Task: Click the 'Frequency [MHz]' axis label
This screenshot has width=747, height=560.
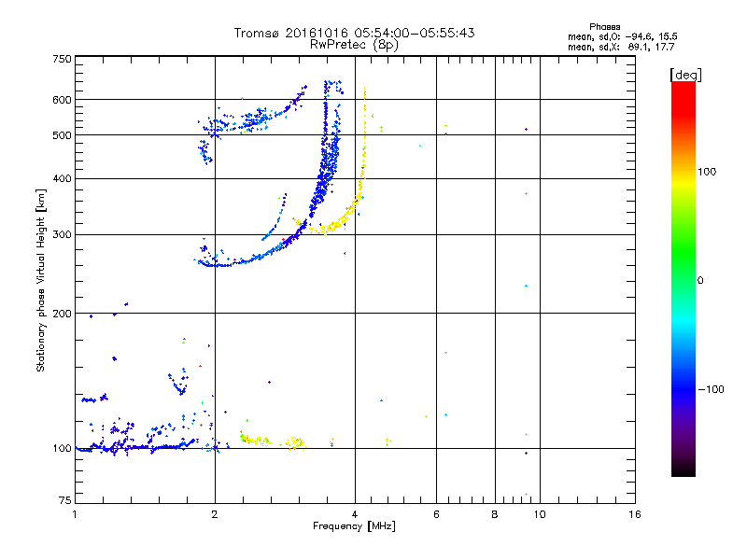Action: pos(354,526)
